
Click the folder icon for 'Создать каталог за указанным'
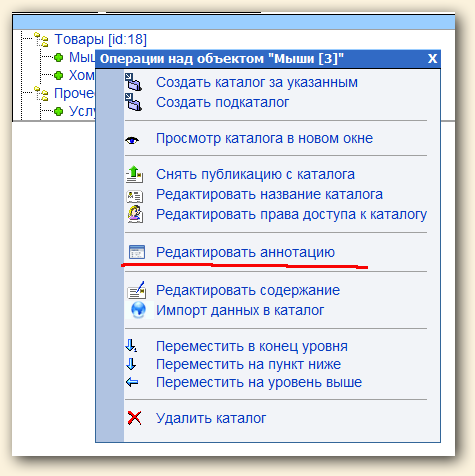pos(133,82)
